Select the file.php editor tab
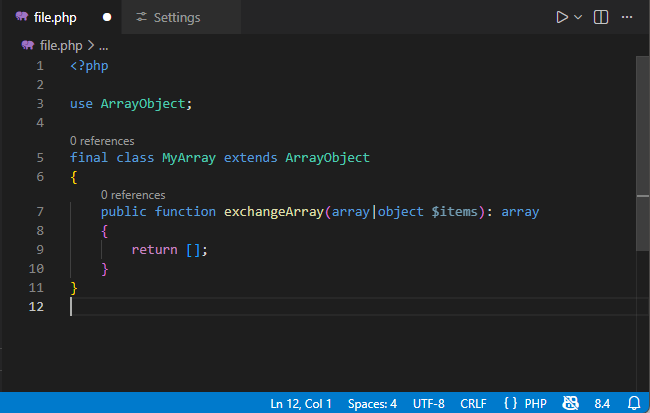This screenshot has height=413, width=650. click(55, 17)
